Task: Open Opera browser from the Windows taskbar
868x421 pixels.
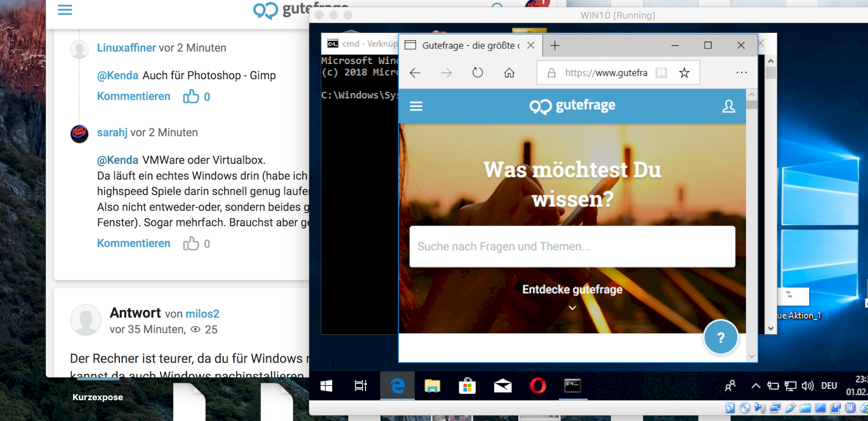Action: point(538,386)
